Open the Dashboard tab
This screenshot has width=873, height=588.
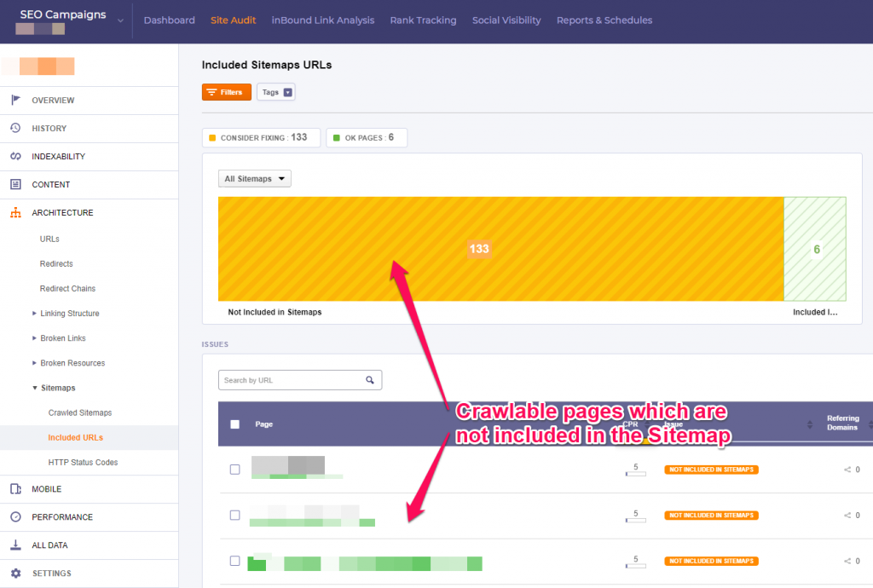170,20
